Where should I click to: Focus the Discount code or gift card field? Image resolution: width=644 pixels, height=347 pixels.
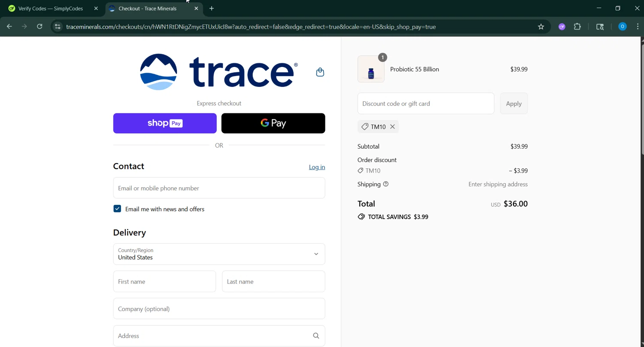pos(426,103)
